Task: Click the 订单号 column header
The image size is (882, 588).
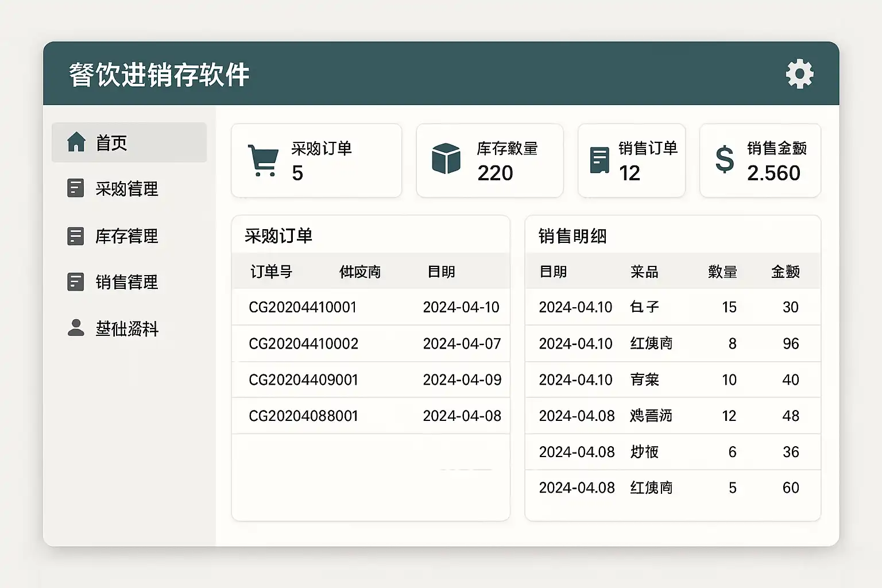Action: tap(271, 272)
